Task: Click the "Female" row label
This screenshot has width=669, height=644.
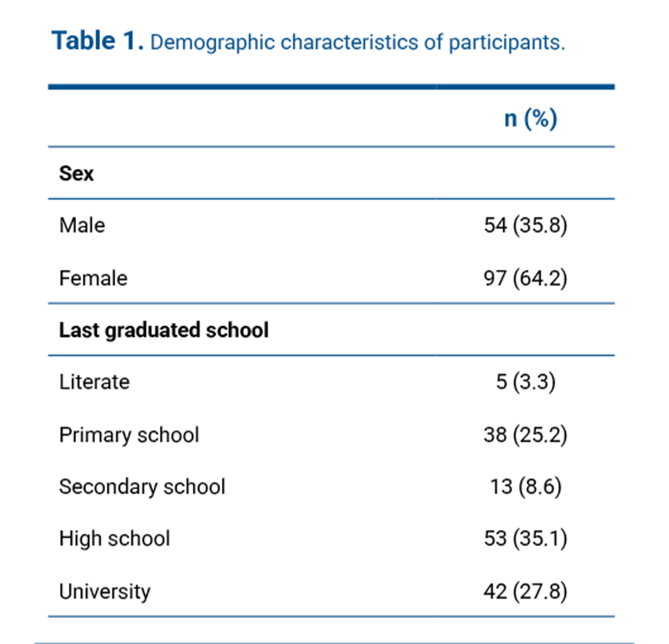Action: coord(93,278)
